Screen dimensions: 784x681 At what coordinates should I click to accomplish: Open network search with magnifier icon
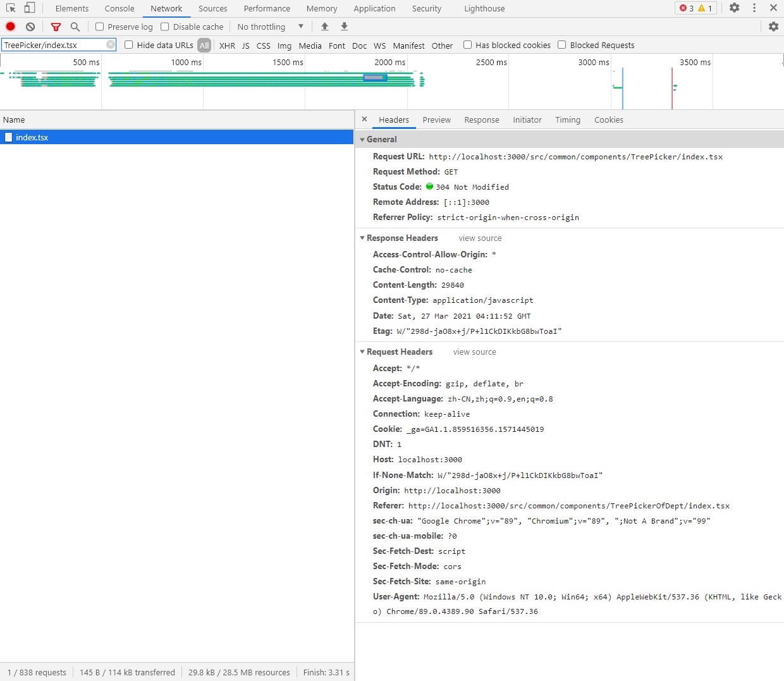click(75, 27)
